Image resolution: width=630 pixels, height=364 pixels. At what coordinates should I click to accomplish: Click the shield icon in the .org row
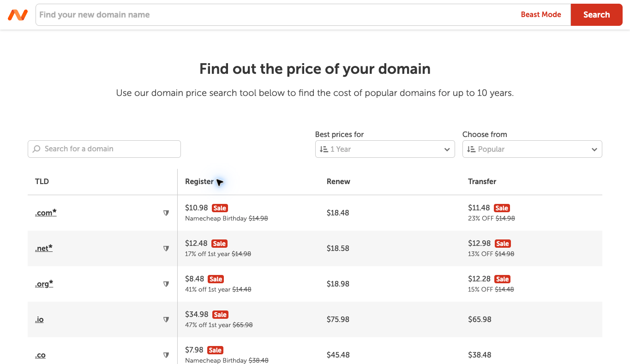tap(166, 284)
